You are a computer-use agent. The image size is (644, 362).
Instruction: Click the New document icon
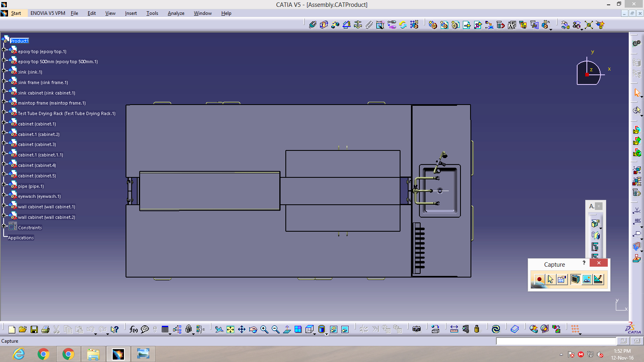(x=12, y=329)
